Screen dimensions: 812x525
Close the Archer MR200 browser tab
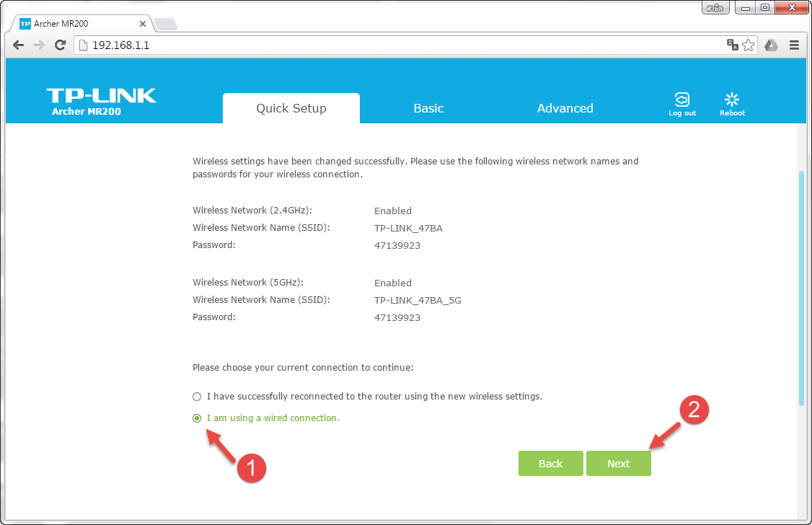coord(142,23)
